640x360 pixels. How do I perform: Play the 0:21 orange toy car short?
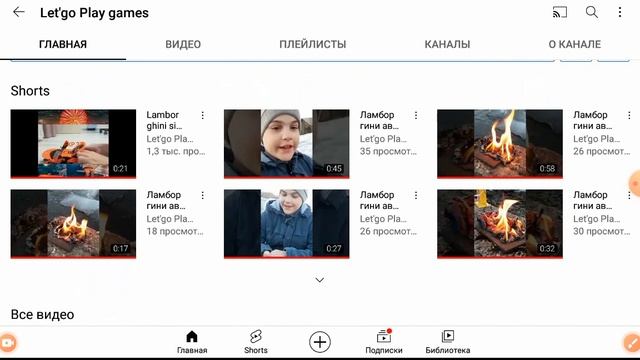[73, 144]
